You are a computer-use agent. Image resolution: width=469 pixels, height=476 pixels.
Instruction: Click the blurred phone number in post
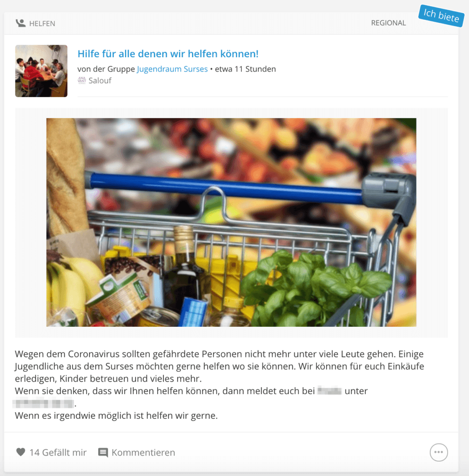coord(43,403)
